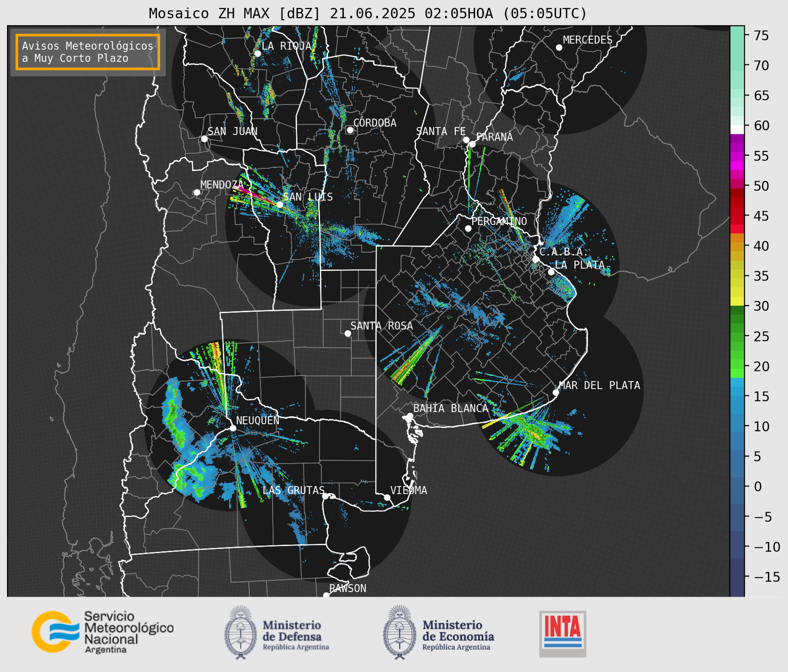Screen dimensions: 788x672
Task: Click the NEUQUÉN label text
Action: pyautogui.click(x=258, y=421)
